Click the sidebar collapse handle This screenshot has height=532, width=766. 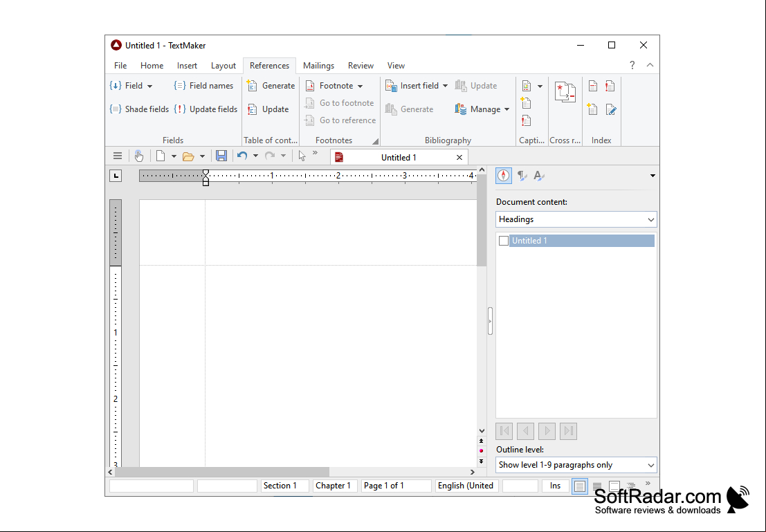point(490,321)
